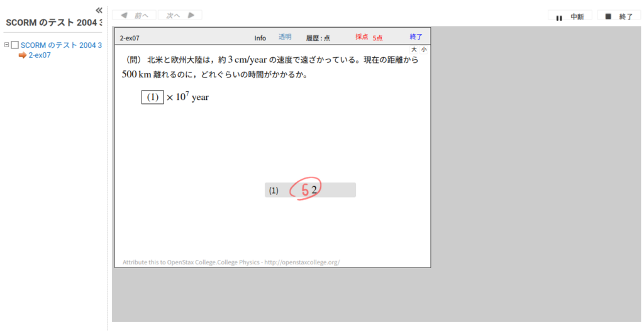
Task: Go to previous page with 前へ
Action: coord(134,15)
